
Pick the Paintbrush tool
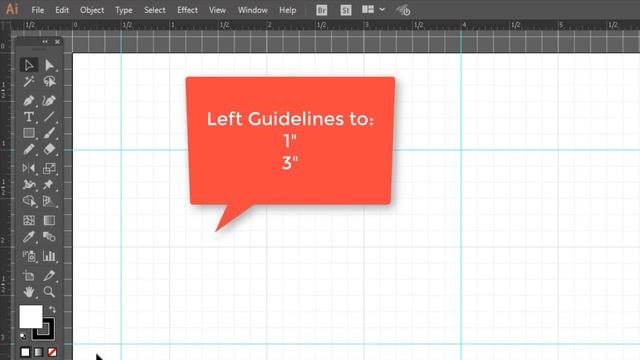(49, 133)
